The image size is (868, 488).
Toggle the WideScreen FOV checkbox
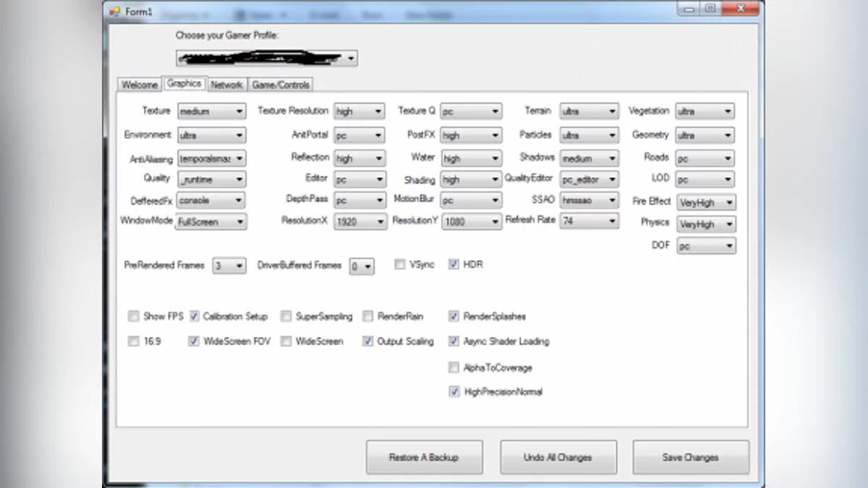tap(194, 341)
